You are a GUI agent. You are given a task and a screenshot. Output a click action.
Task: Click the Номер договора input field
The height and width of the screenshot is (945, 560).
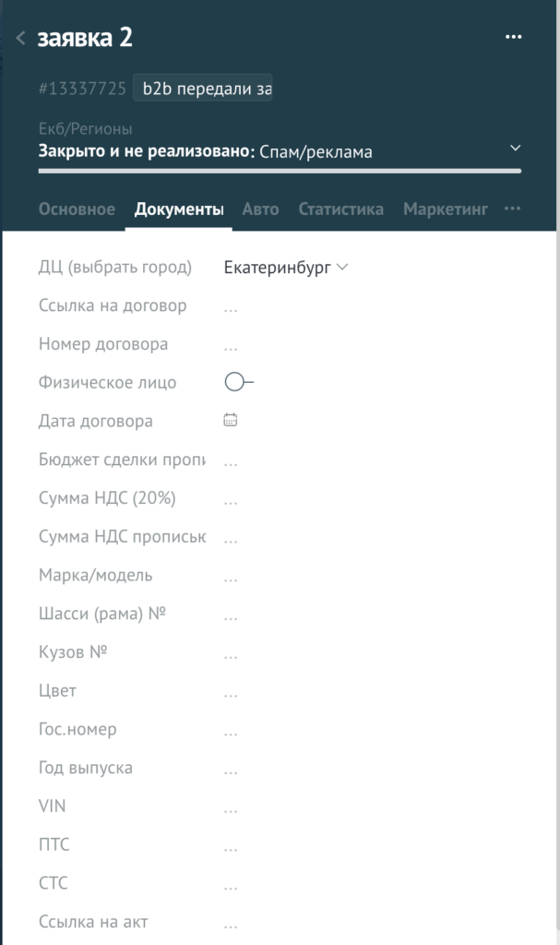pyautogui.click(x=231, y=345)
